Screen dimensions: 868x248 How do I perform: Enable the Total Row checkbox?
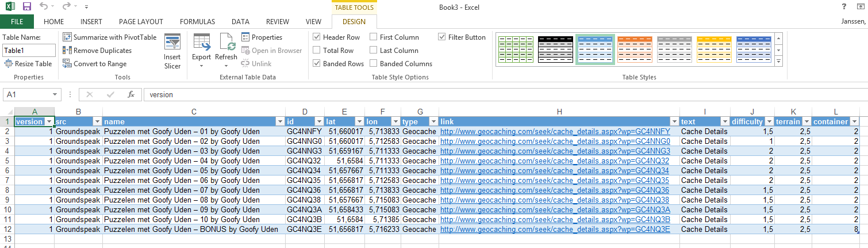click(316, 50)
